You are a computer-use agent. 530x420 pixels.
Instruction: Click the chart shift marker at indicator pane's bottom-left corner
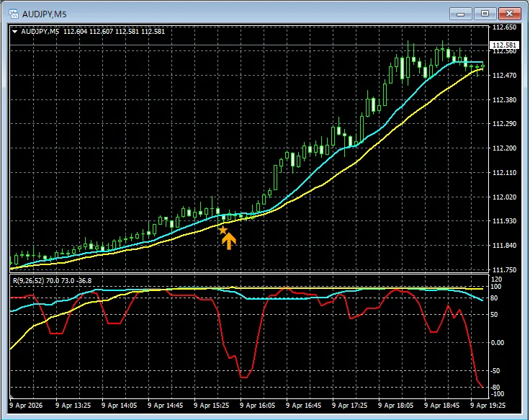pyautogui.click(x=12, y=396)
